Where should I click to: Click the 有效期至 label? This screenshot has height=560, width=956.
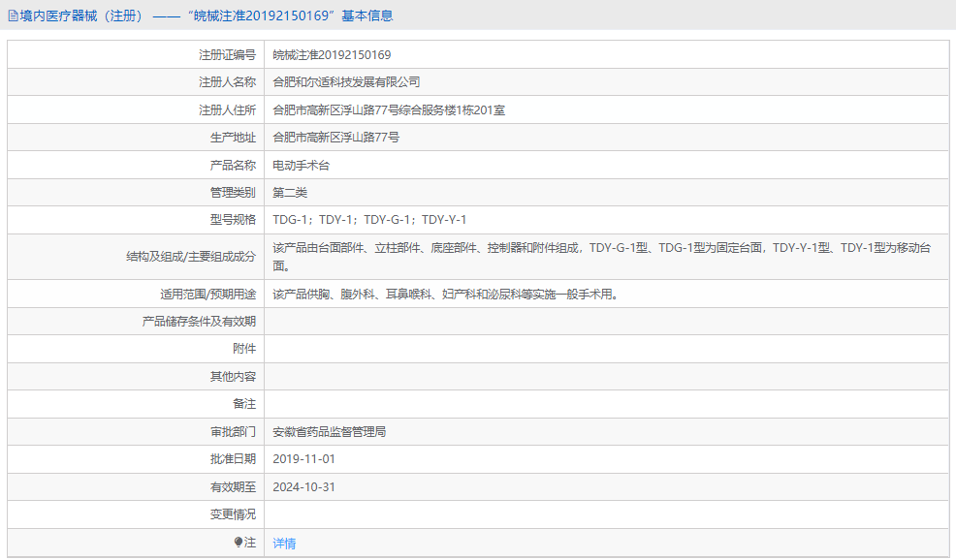pos(233,487)
